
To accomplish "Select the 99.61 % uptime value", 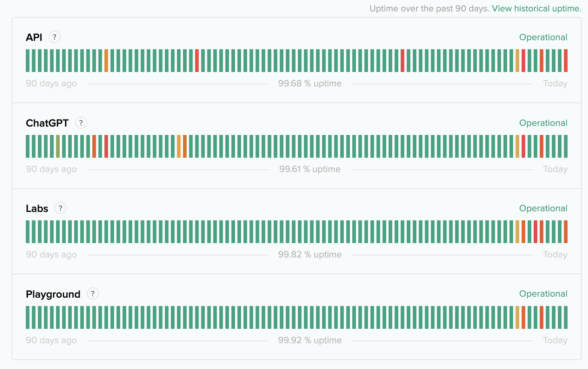I will [310, 169].
